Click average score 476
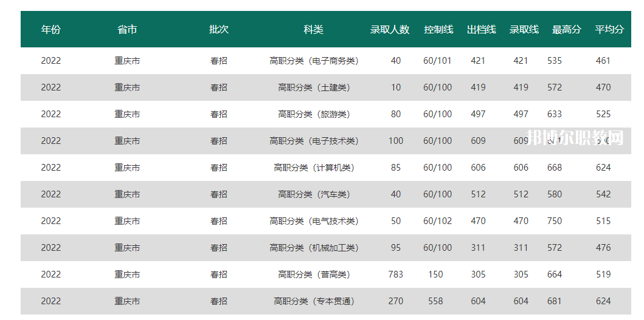644x320 pixels. click(603, 247)
